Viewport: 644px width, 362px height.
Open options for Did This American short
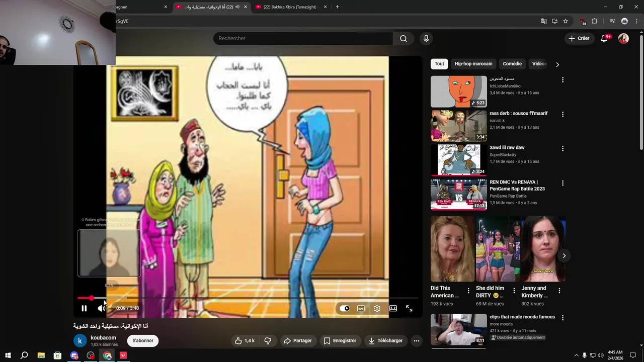click(x=468, y=291)
